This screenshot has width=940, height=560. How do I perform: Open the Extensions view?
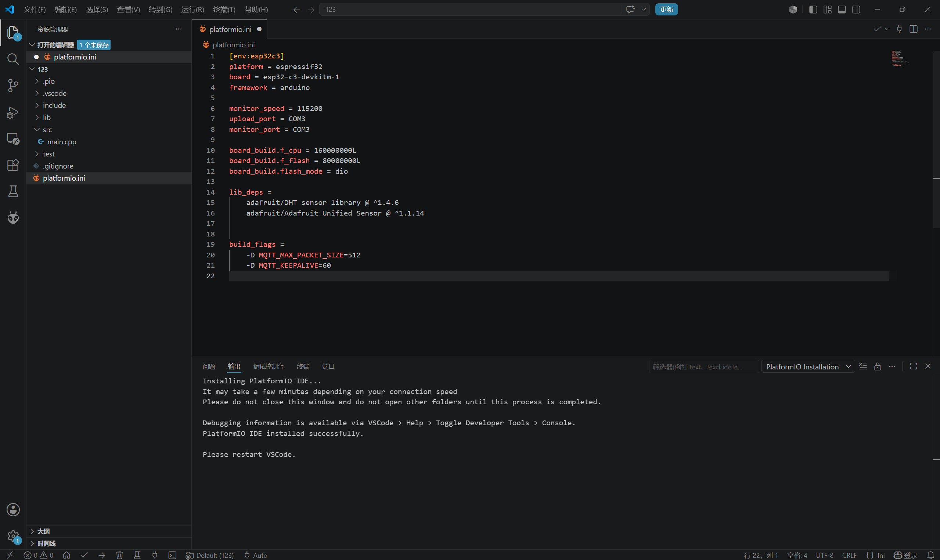tap(13, 165)
